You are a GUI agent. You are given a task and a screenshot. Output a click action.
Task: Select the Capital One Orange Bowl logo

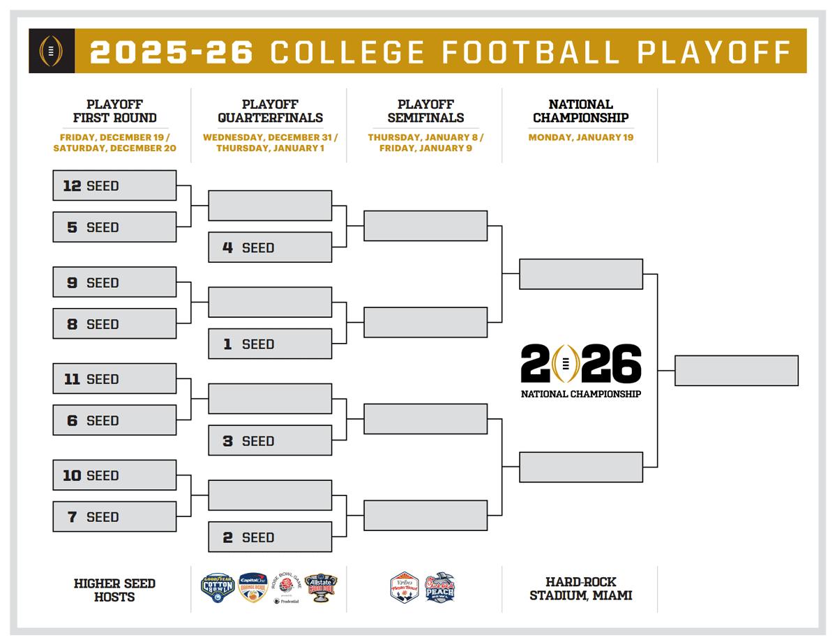252,588
